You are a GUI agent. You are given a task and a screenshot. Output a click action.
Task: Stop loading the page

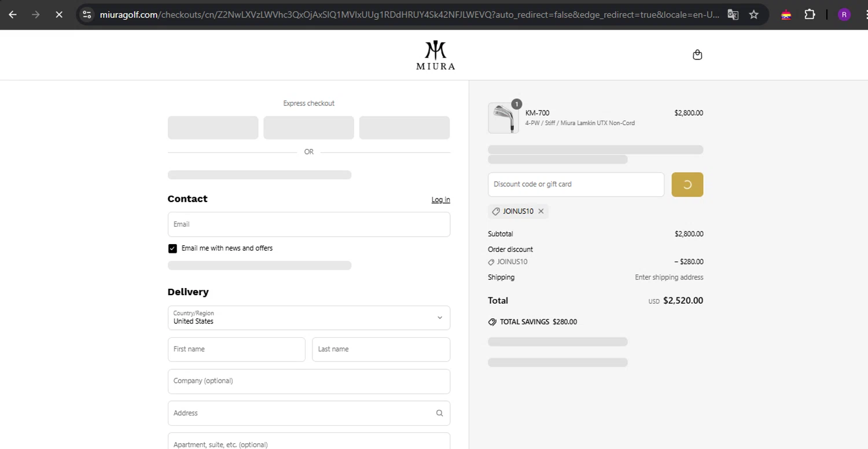59,14
